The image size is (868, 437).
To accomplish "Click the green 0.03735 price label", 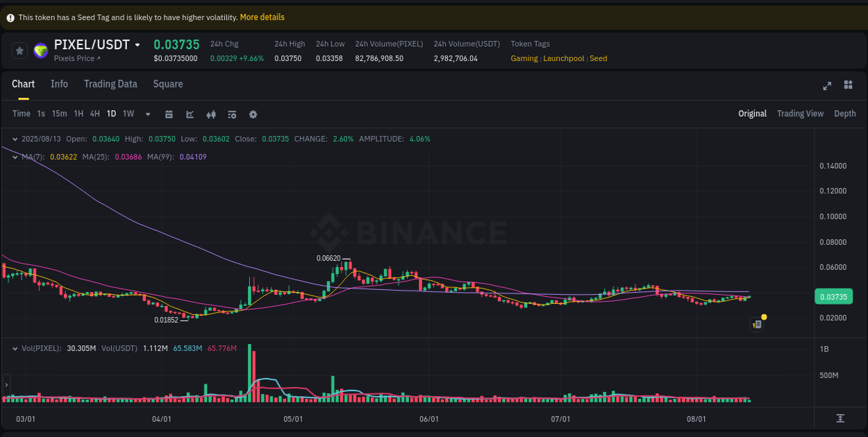I will [x=833, y=296].
